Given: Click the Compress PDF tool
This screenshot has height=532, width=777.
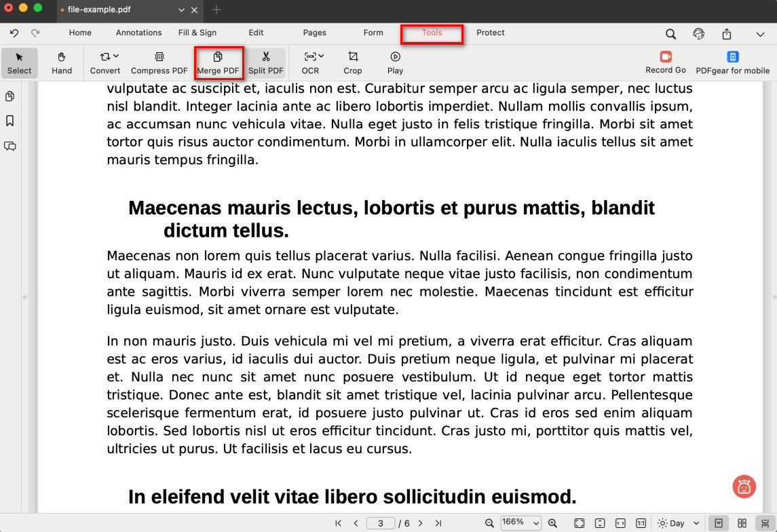Looking at the screenshot, I should tap(159, 62).
